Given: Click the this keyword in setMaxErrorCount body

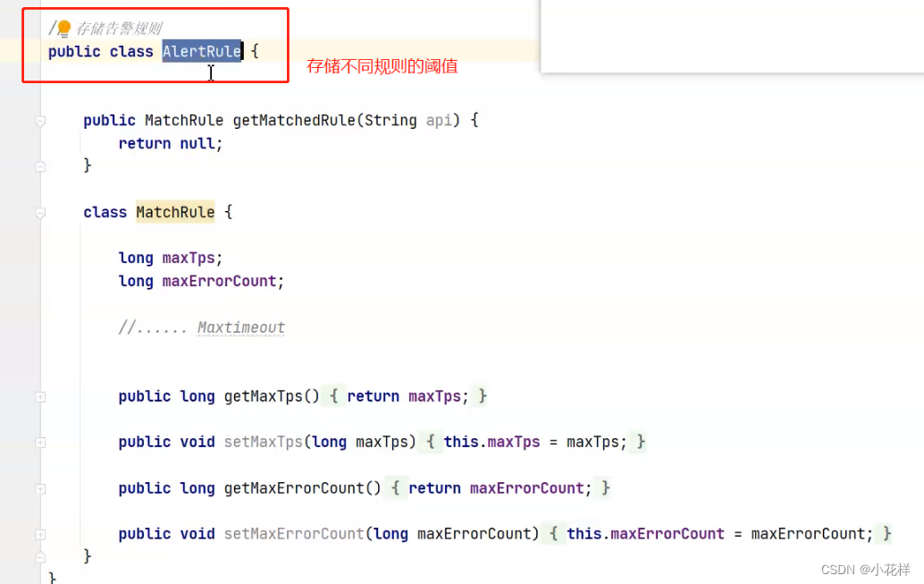Looking at the screenshot, I should click(584, 534).
